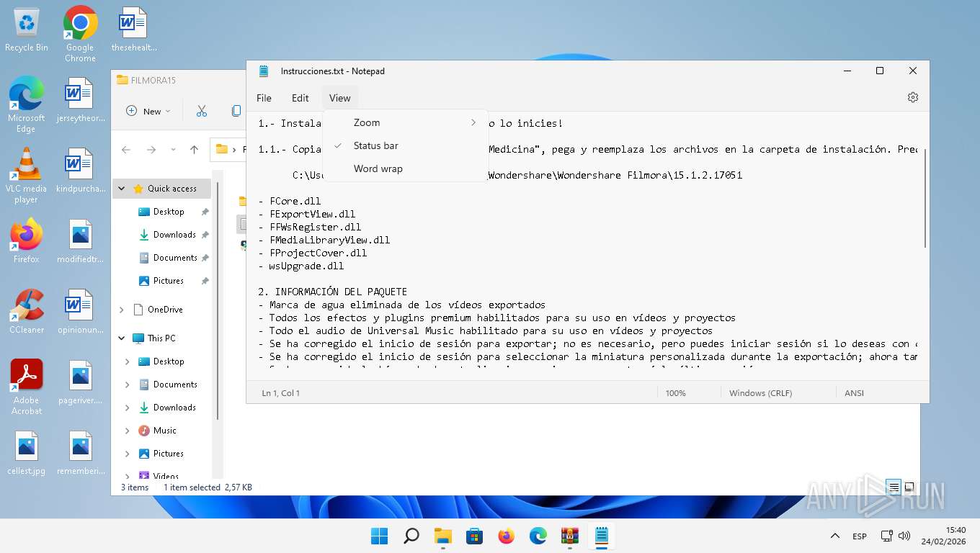
Task: Switch Explorer to details view
Action: (894, 487)
